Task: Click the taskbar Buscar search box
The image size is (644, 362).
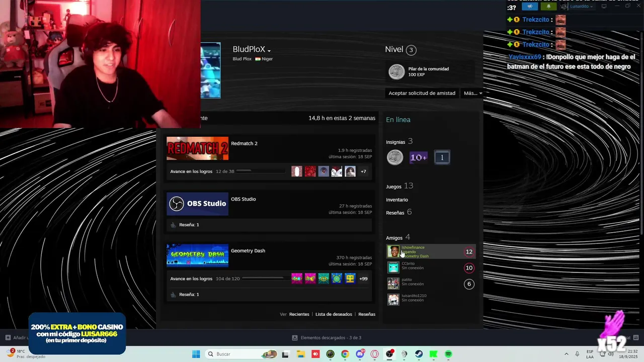Action: click(x=242, y=354)
